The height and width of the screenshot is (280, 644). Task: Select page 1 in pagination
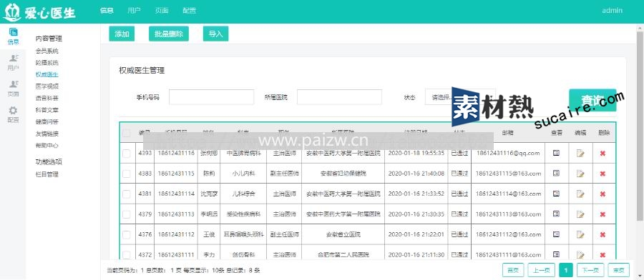click(566, 270)
